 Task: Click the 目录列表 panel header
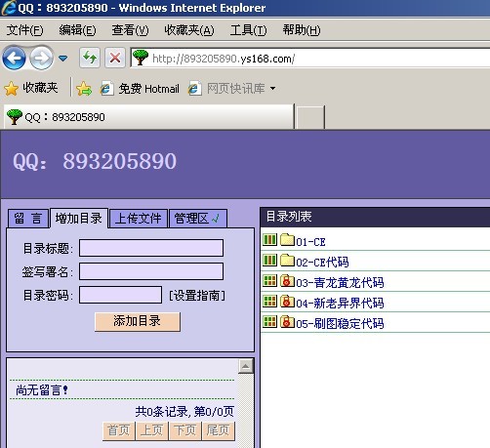tap(375, 217)
